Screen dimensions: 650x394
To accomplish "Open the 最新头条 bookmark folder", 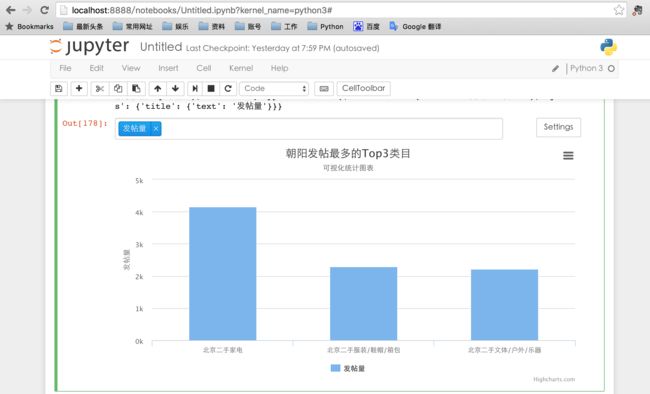I will (x=83, y=27).
